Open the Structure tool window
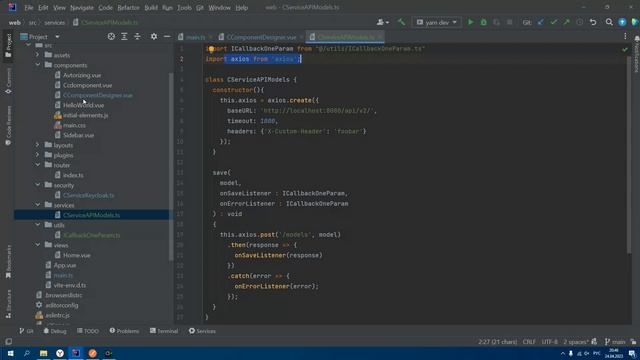 click(x=8, y=304)
